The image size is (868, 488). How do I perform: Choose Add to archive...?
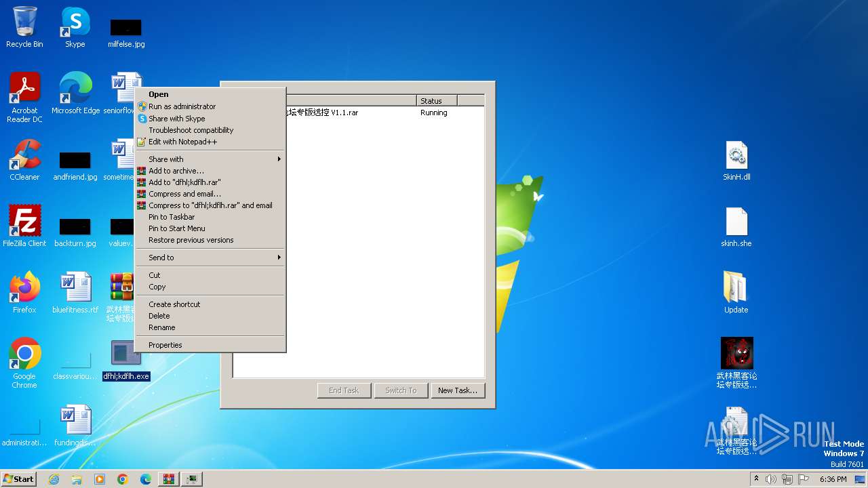tap(210, 171)
